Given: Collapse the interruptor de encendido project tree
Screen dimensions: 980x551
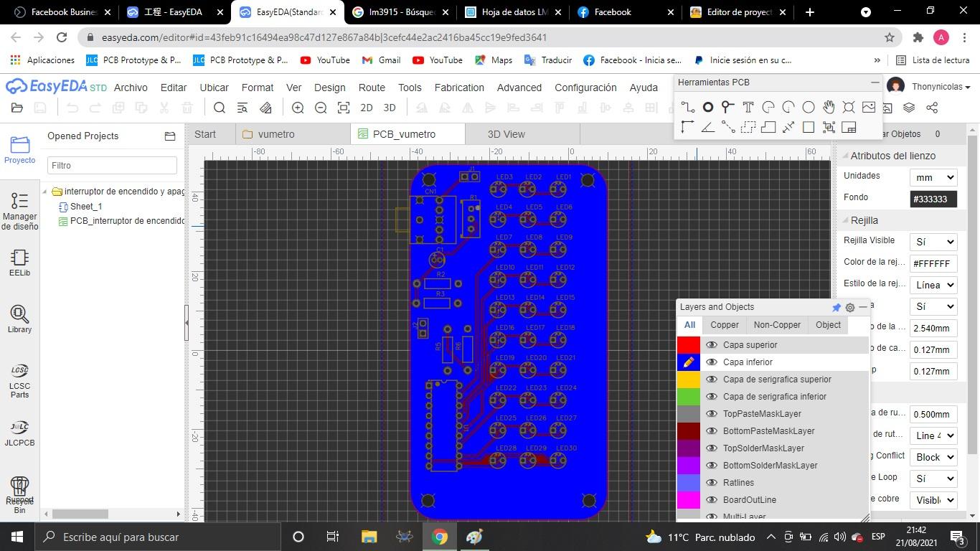Looking at the screenshot, I should (46, 192).
